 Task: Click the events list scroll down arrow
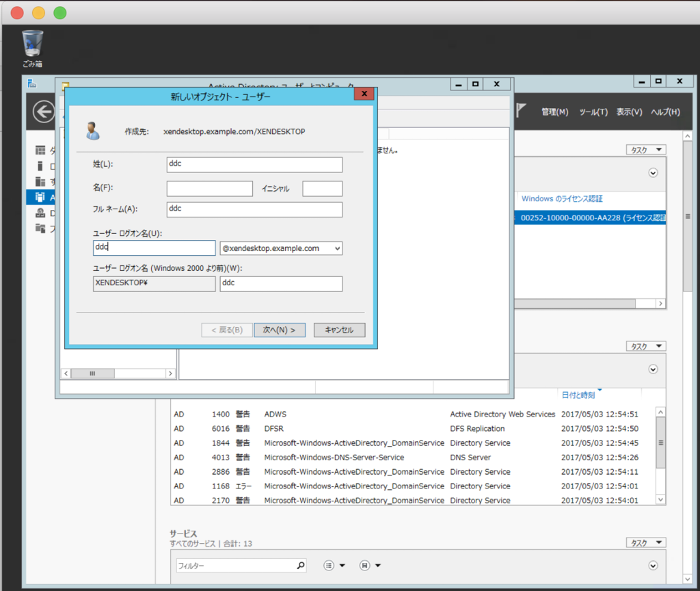click(661, 500)
